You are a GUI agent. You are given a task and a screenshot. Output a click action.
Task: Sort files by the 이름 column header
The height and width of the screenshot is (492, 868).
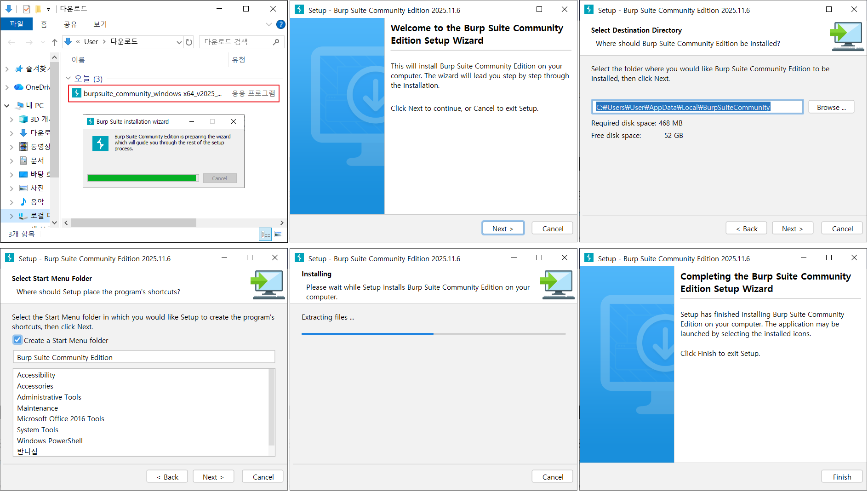78,60
